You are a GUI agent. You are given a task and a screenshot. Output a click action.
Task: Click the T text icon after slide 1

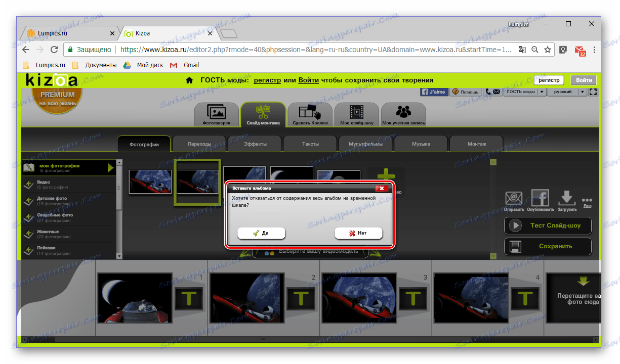click(x=189, y=299)
